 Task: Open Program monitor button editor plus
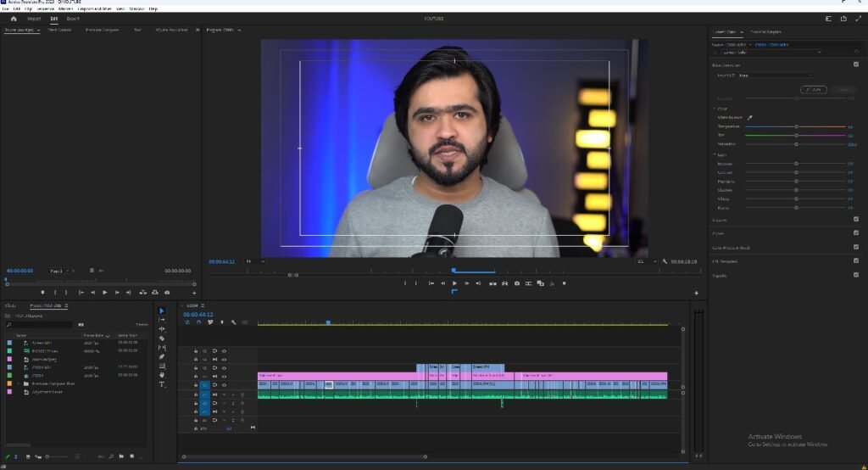tap(696, 294)
